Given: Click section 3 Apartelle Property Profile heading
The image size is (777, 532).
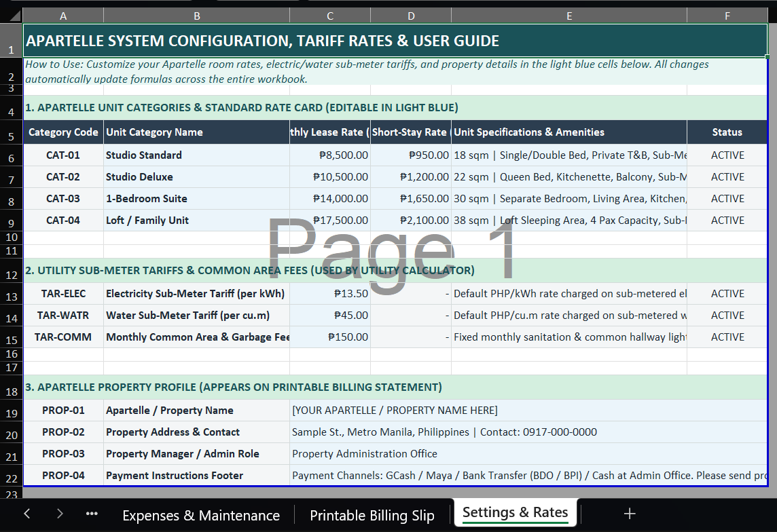Looking at the screenshot, I should (x=395, y=387).
